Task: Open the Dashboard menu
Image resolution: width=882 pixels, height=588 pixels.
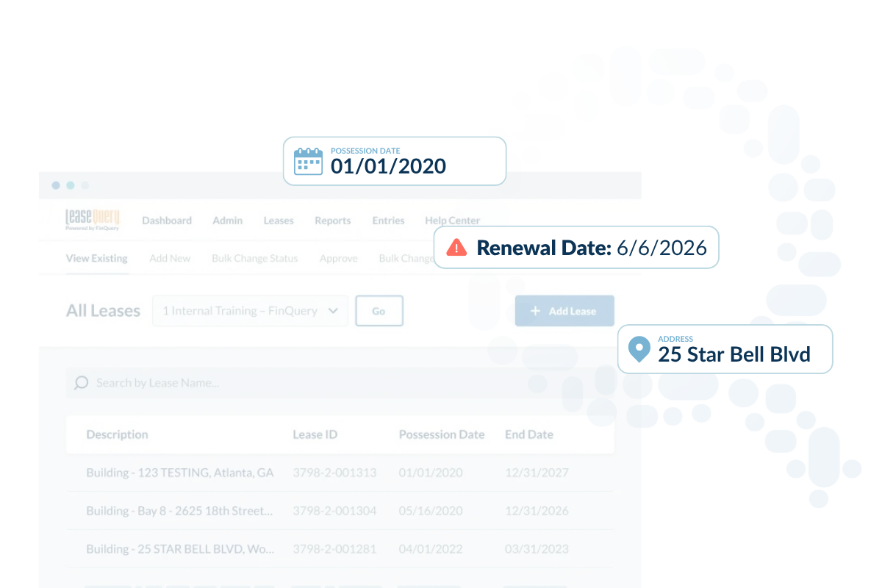Action: pyautogui.click(x=167, y=220)
